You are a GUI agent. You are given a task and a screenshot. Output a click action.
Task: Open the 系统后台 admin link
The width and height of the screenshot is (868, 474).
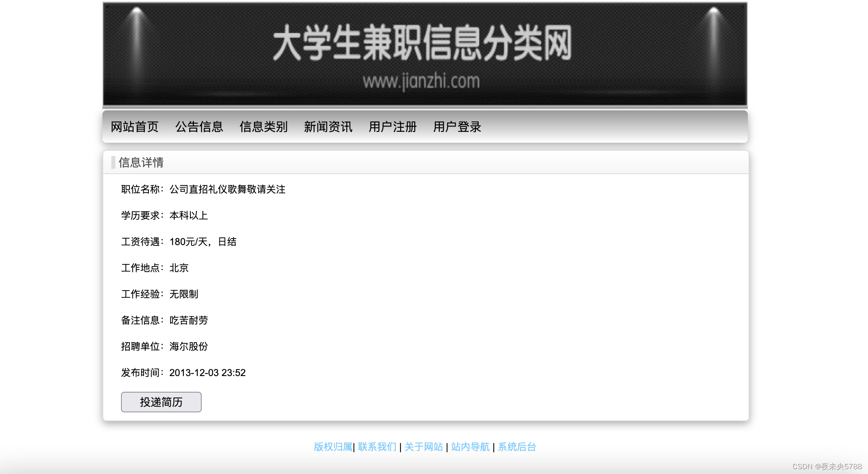pos(517,447)
